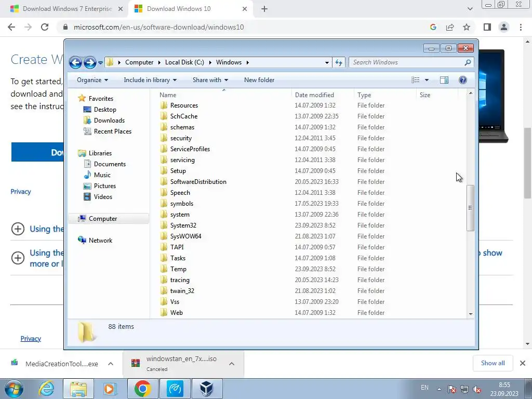Select Computer in navigation pane
Viewport: 532px width, 399px height.
pos(109,219)
